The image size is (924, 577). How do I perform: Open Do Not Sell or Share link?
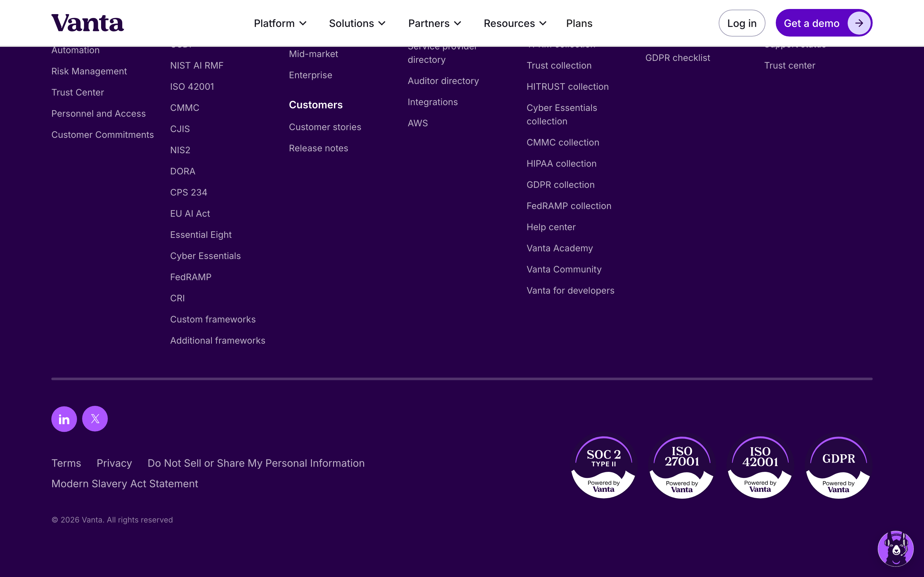coord(256,463)
